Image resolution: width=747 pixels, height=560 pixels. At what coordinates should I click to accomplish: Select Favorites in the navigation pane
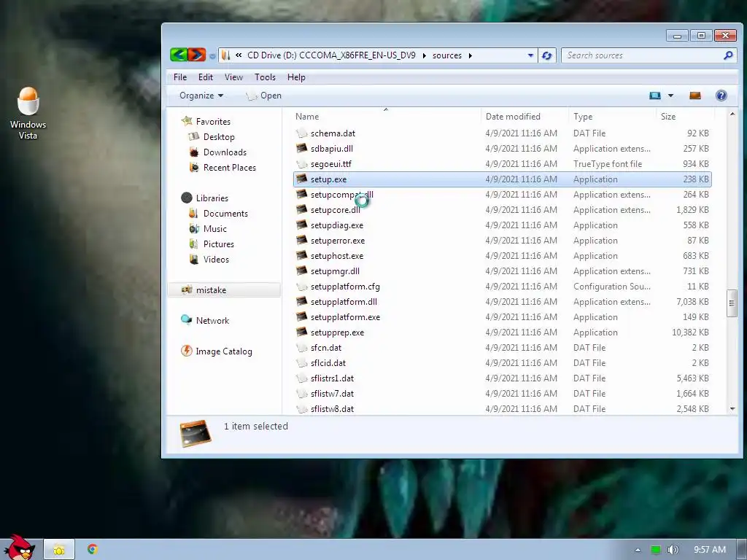[213, 122]
